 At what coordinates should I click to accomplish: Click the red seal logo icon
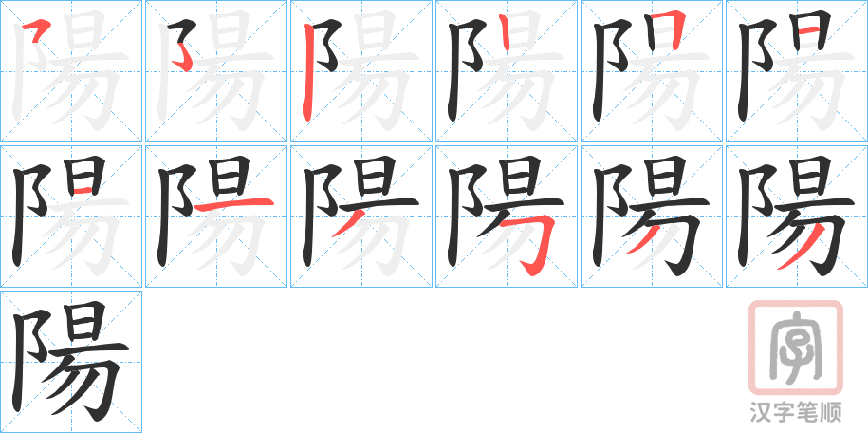796,348
